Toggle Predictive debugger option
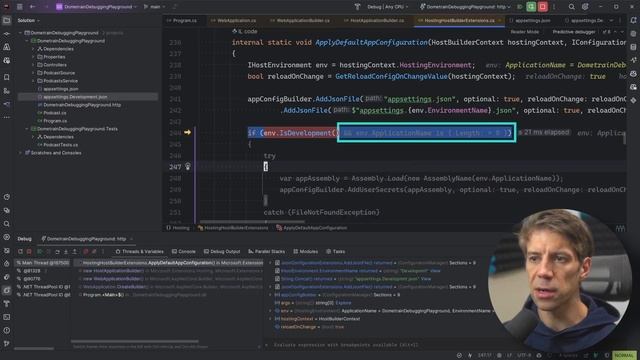This screenshot has width=640, height=360. [573, 32]
